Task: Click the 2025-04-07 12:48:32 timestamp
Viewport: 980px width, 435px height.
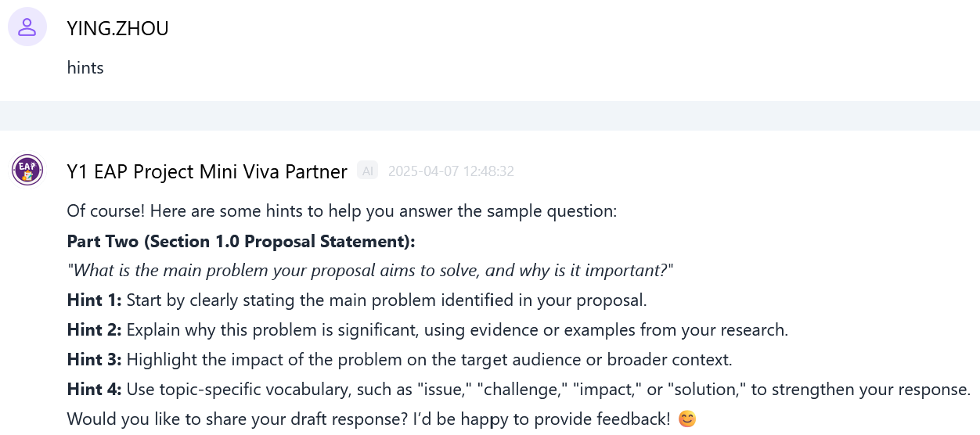Action: coord(450,171)
